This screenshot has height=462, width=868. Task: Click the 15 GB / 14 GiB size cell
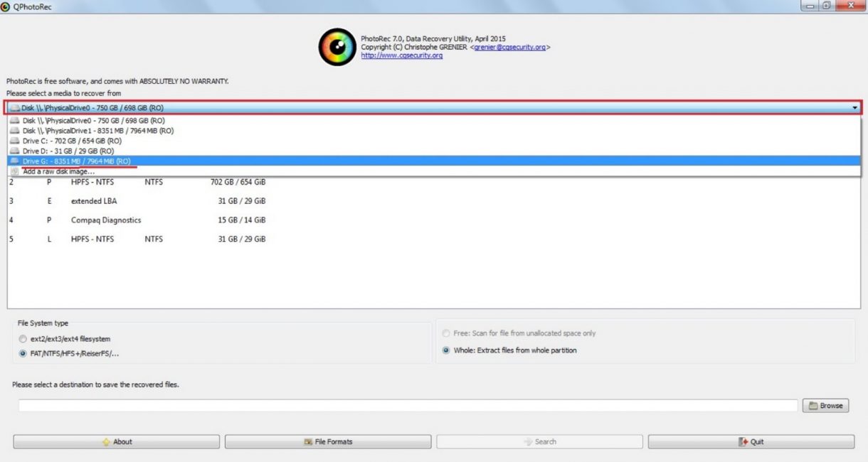click(x=242, y=220)
